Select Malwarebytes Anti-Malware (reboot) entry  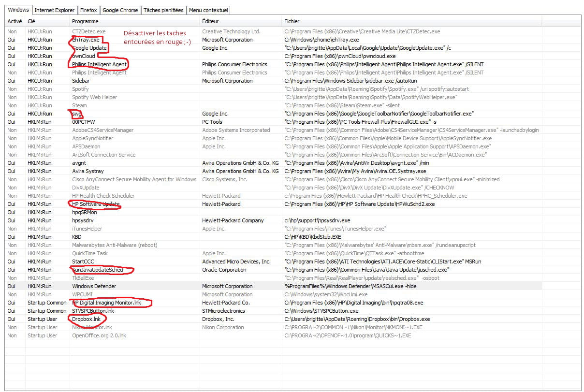pos(114,245)
